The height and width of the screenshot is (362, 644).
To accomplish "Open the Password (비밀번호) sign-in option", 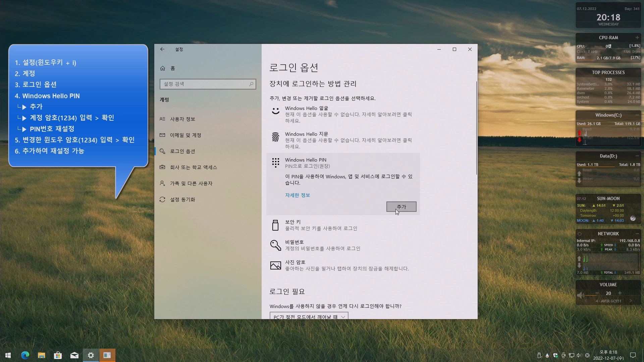I will pos(294,242).
